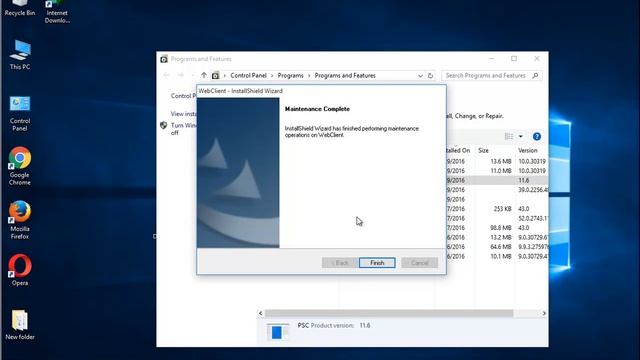Launch Opera from the desktop

pos(20,270)
